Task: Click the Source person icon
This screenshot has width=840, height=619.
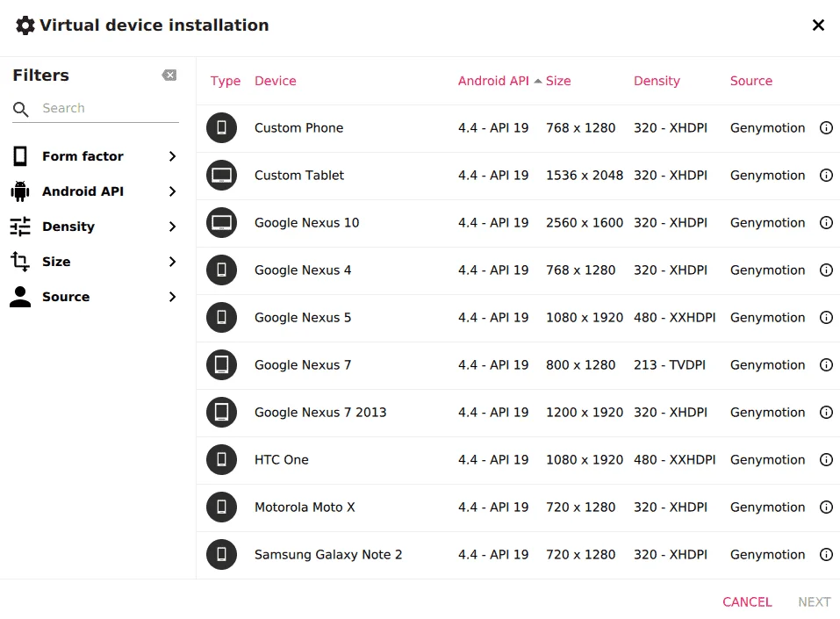Action: point(20,297)
